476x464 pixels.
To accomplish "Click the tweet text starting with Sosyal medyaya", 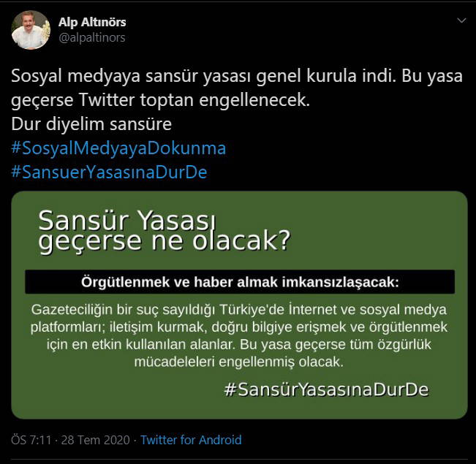I will click(237, 100).
